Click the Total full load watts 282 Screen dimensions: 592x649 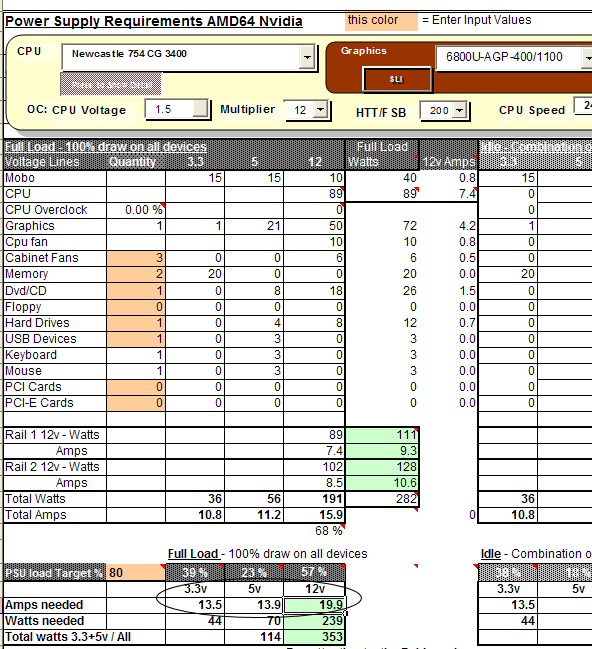(382, 499)
